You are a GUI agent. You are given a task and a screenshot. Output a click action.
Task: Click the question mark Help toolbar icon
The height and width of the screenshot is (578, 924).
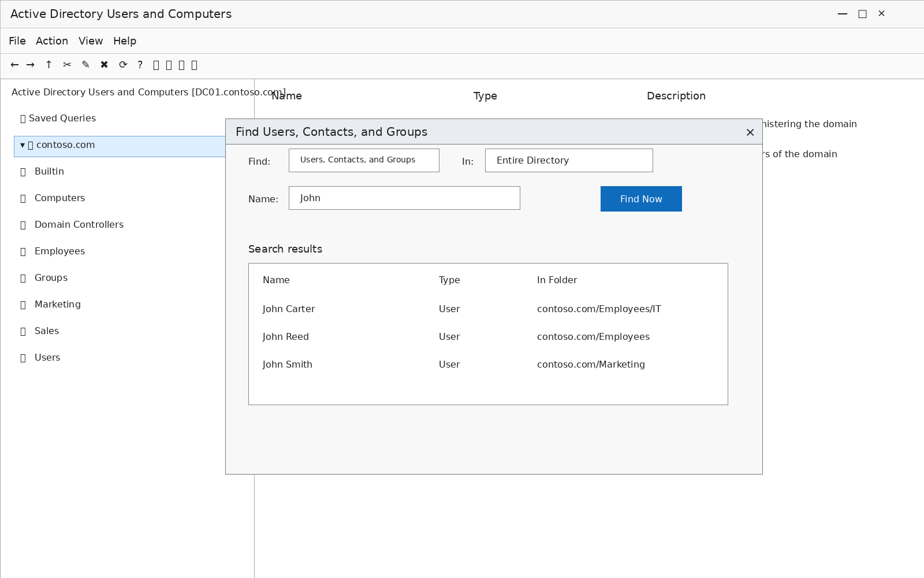[140, 65]
